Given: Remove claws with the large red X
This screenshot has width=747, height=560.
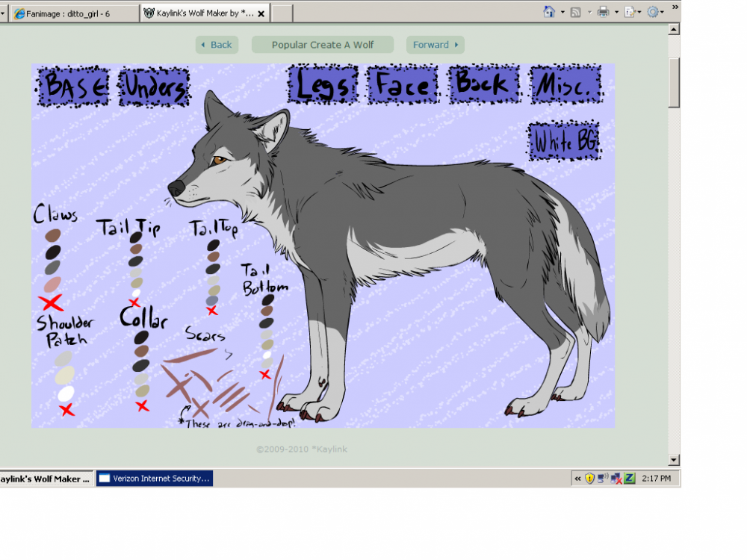Looking at the screenshot, I should (x=51, y=303).
